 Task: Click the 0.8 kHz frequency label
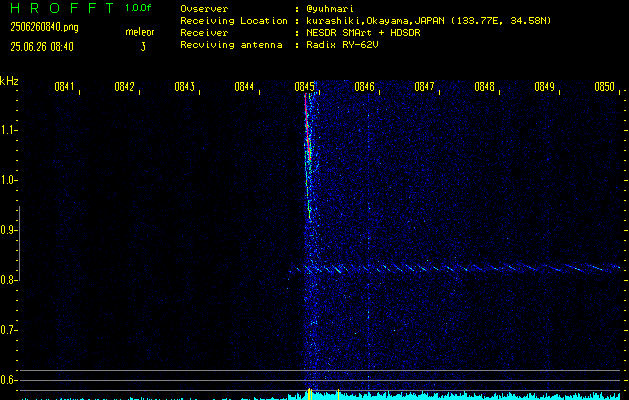pos(7,280)
